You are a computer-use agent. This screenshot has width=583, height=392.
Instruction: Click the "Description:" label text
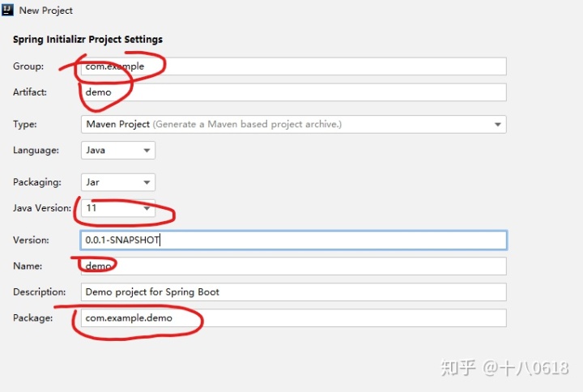[39, 292]
